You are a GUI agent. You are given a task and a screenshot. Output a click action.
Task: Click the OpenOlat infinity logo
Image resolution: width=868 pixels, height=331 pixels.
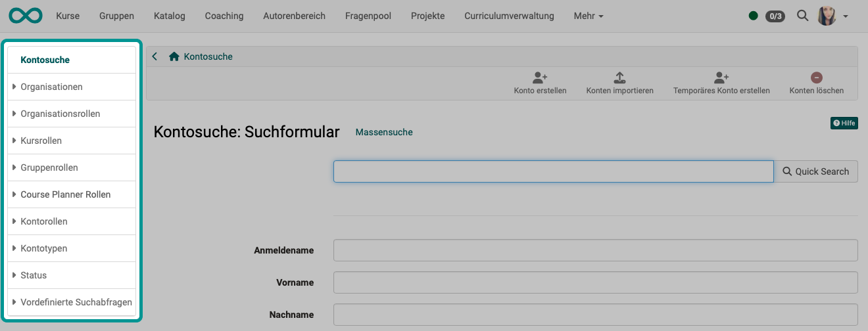(26, 15)
